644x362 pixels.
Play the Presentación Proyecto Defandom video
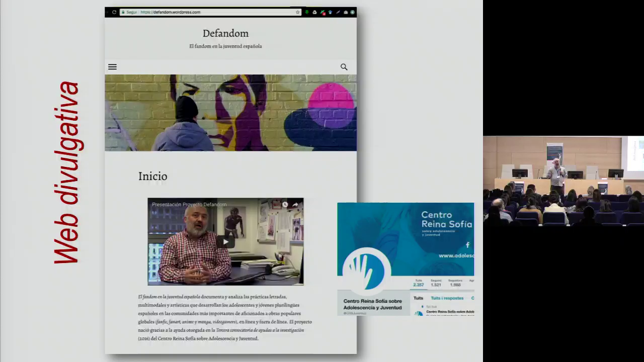(x=225, y=242)
